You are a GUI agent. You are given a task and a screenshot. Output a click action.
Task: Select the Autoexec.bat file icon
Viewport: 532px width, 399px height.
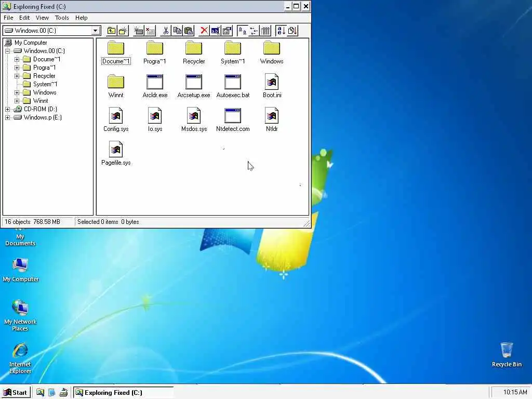click(233, 82)
